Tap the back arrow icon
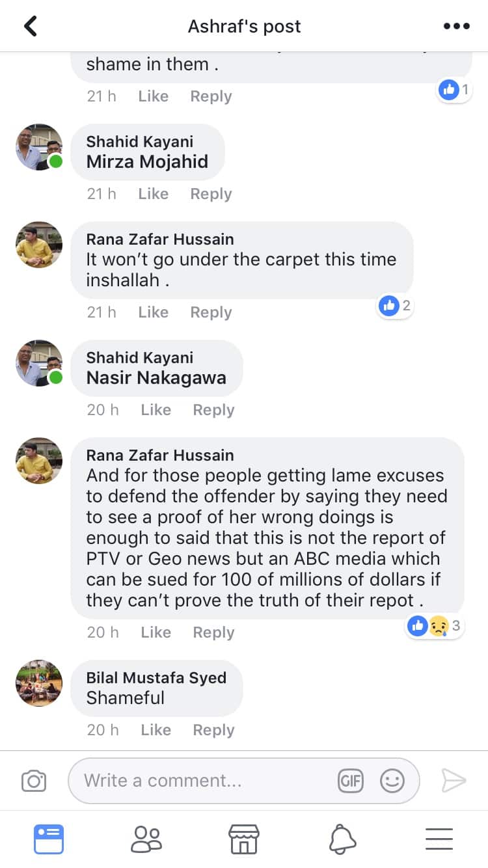The image size is (488, 868). tap(31, 26)
